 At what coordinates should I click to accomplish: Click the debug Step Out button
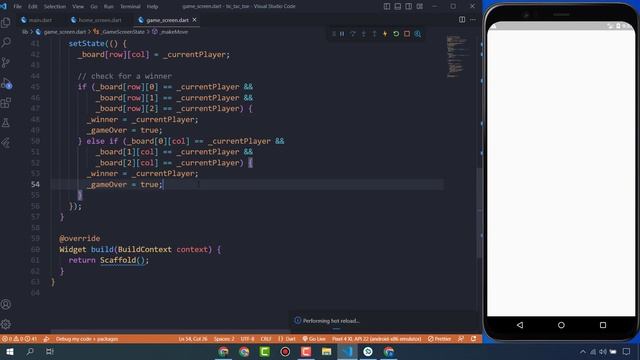374,34
